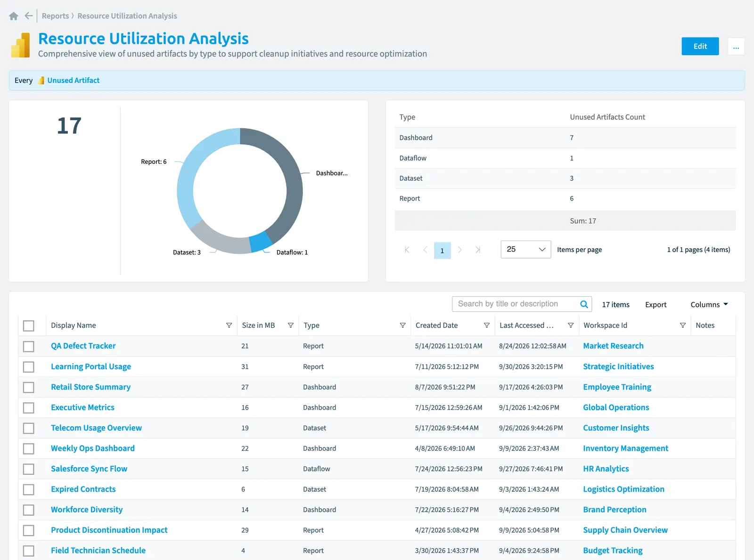Check the Retail Store Summary row checkbox
754x560 pixels.
[29, 388]
